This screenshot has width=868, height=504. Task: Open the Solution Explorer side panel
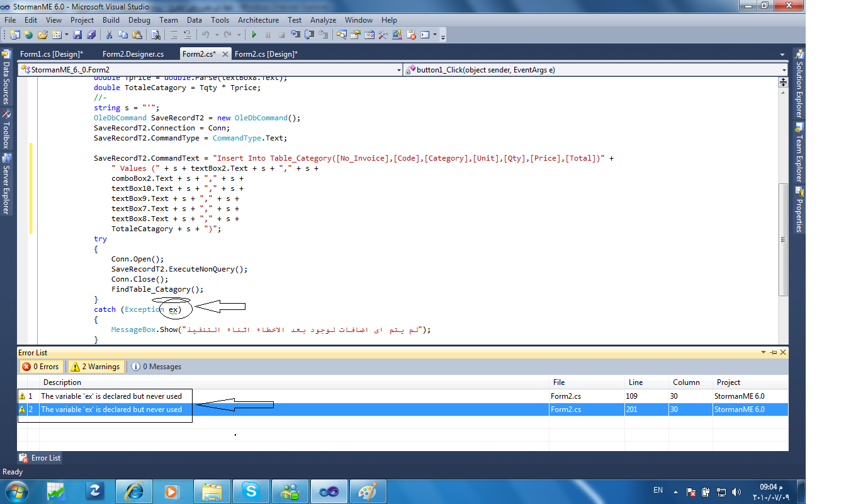799,84
